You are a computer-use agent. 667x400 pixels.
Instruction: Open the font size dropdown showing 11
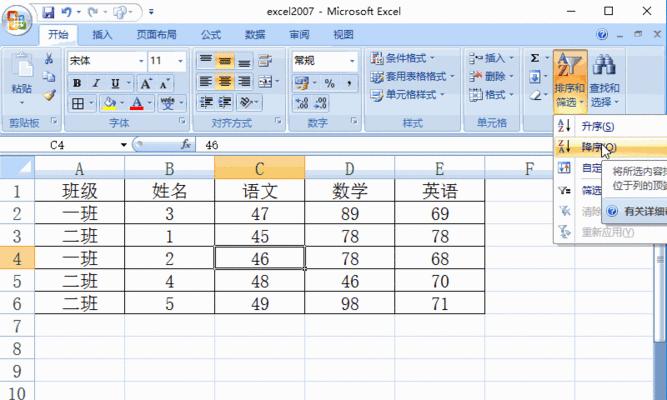pos(181,61)
